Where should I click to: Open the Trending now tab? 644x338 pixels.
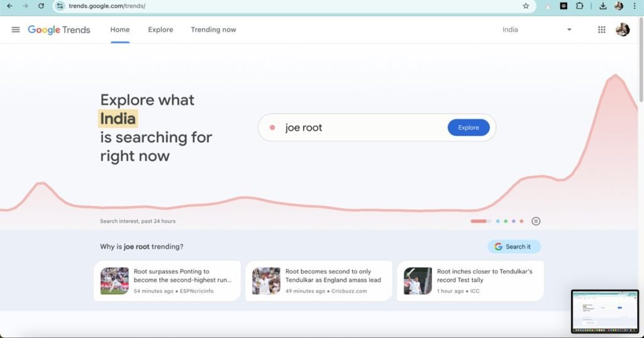213,30
